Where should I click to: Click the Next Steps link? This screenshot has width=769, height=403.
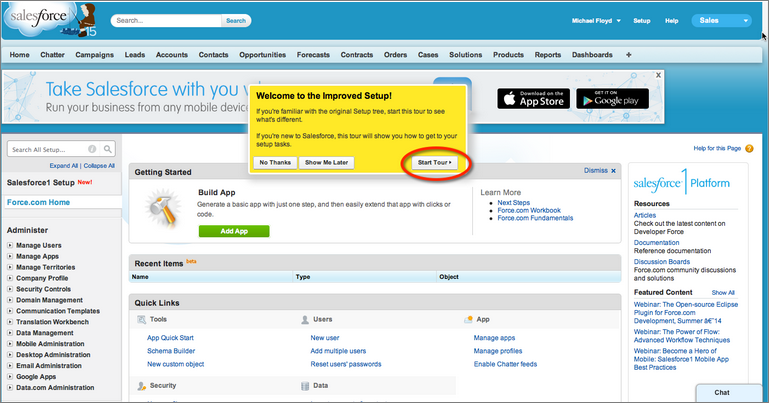tap(513, 202)
